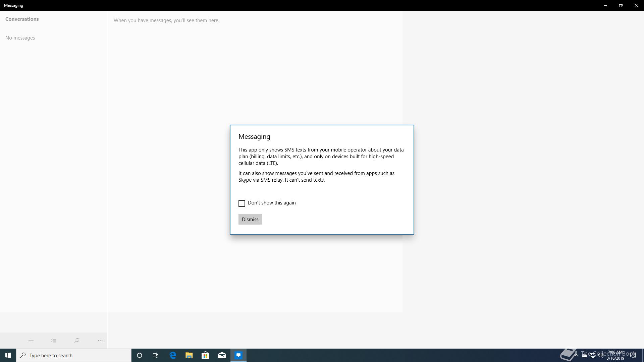The image size is (644, 362).
Task: Open the Mail app from the taskbar
Action: coord(222,355)
